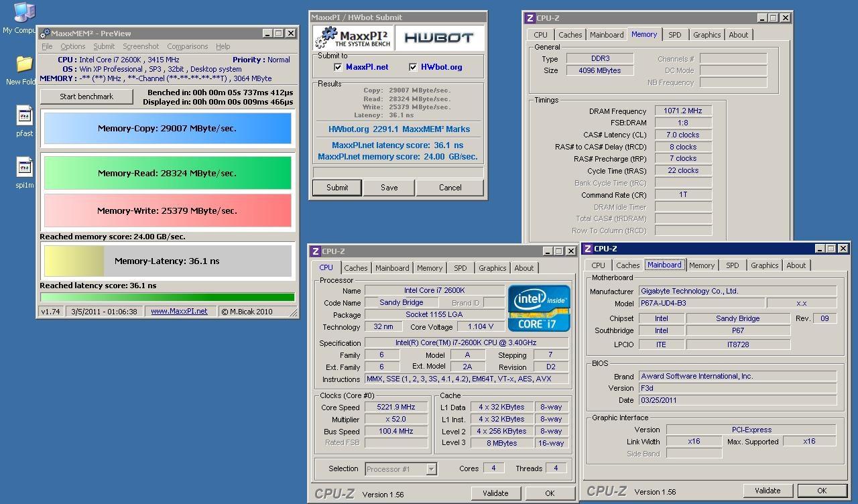Click the HWbot.org 2291.1 MaxxMEM² Marks text
The width and height of the screenshot is (858, 504).
[x=399, y=129]
